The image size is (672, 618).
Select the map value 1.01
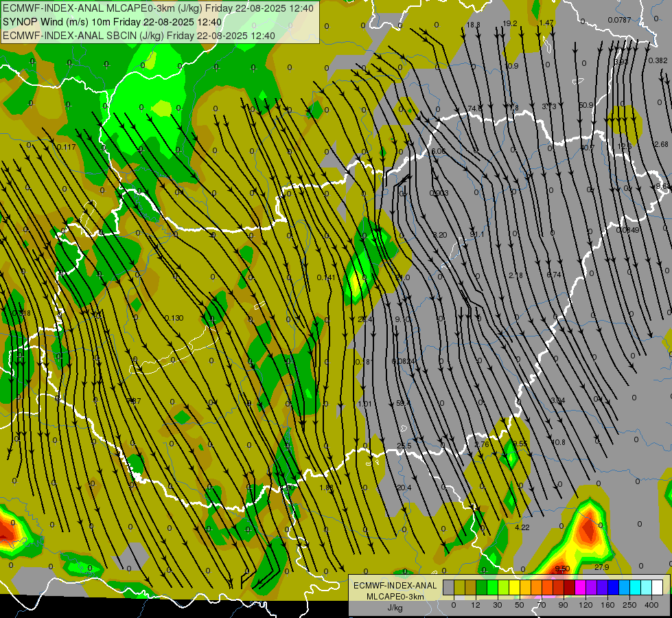364,404
